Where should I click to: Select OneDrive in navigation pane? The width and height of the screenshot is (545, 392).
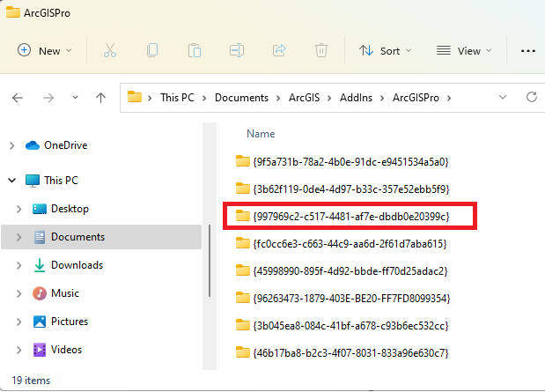pos(56,145)
